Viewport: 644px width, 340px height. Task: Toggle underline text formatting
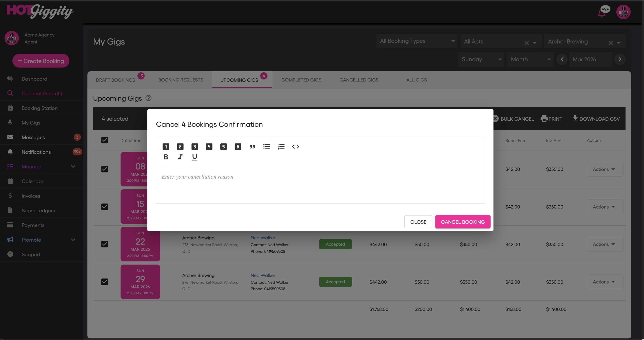(194, 157)
